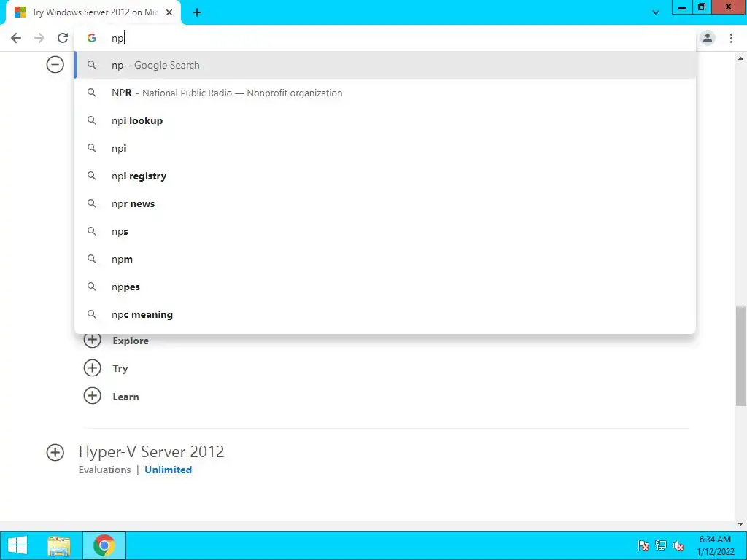Image resolution: width=747 pixels, height=560 pixels.
Task: Choose the NPR National Public Radio suggestion
Action: tap(385, 93)
